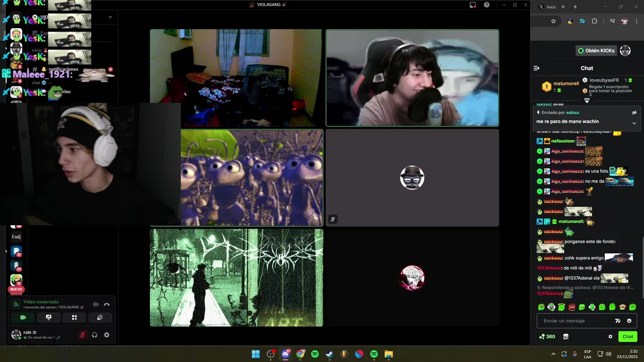This screenshot has height=362, width=644.
Task: Click sacksuu in 'ponganse este de fondo' message
Action: pos(553,241)
